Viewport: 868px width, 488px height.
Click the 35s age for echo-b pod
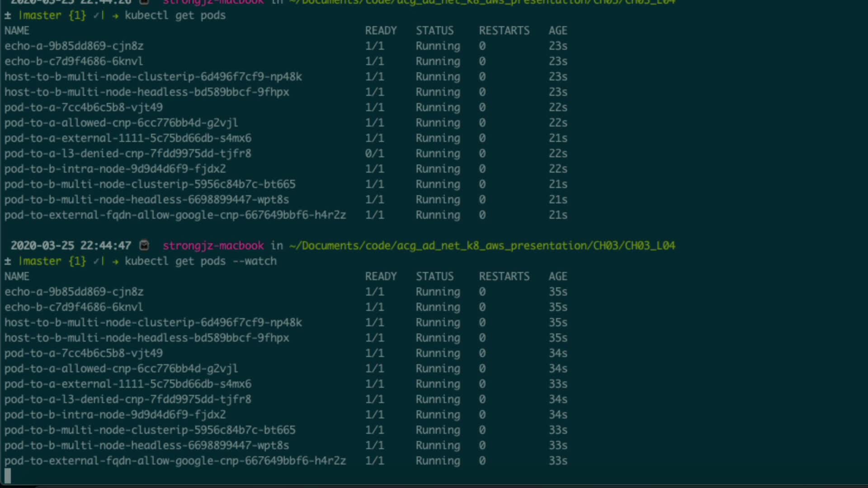[558, 307]
